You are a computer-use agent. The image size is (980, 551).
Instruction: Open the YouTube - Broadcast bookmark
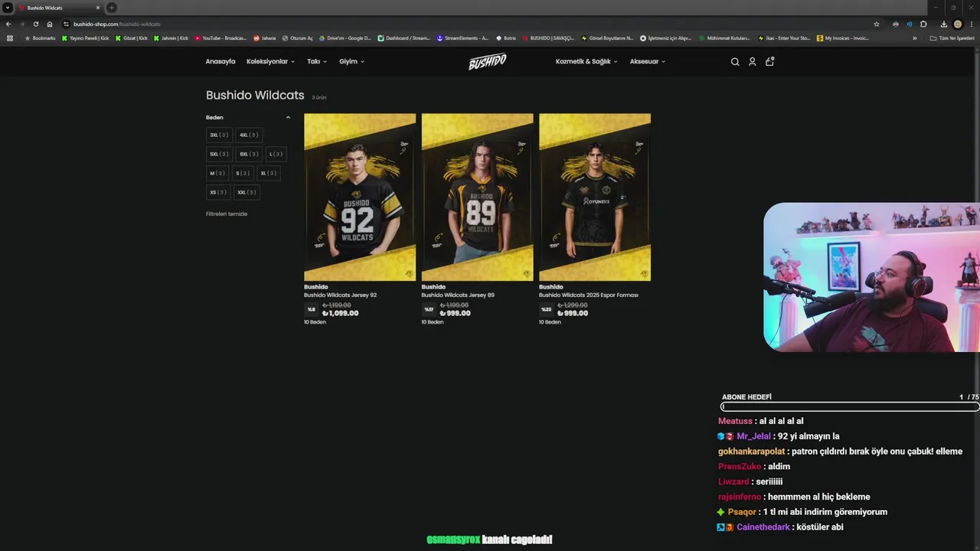coord(221,37)
